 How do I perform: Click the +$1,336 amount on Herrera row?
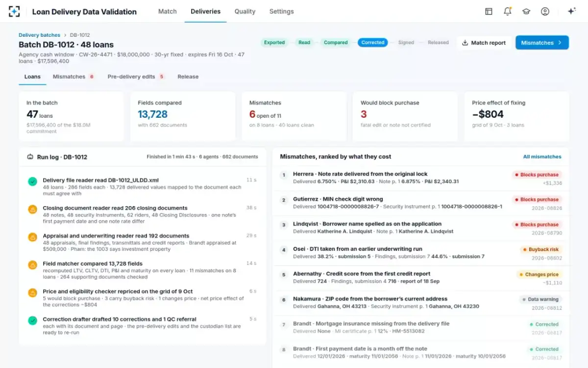click(x=552, y=183)
